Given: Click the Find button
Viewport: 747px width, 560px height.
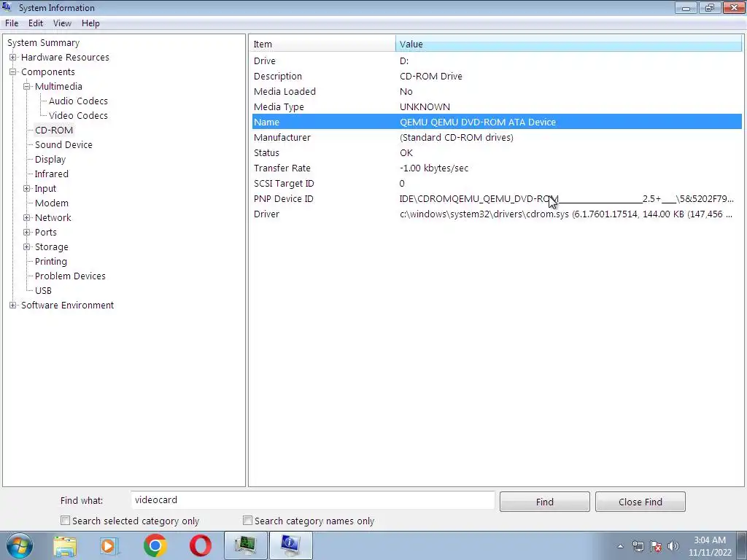Looking at the screenshot, I should click(x=544, y=502).
